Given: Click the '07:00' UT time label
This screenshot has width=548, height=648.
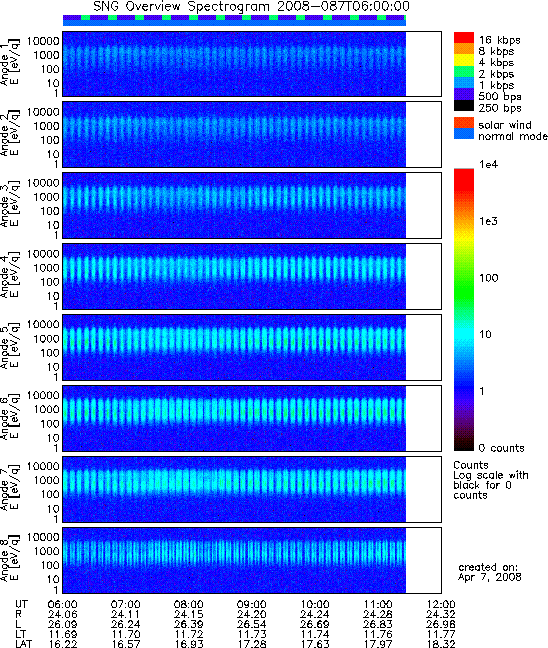Looking at the screenshot, I should point(126,605).
